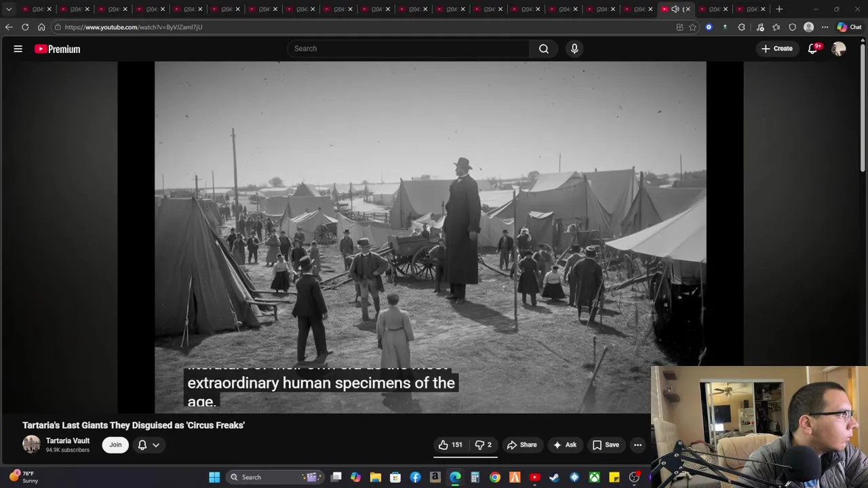The image size is (868, 488).
Task: Open the YouTube guide hamburger menu
Action: point(18,49)
